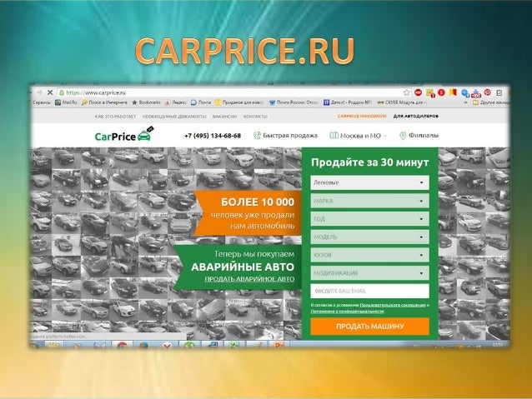This screenshot has width=532, height=399.
Task: Open the Другие закладки folder
Action: [x=490, y=102]
